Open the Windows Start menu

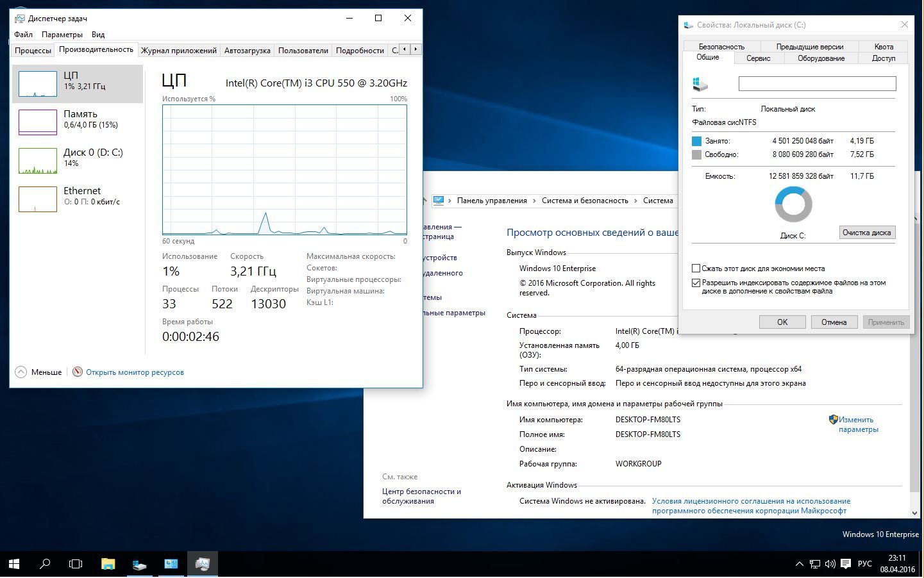pyautogui.click(x=14, y=564)
